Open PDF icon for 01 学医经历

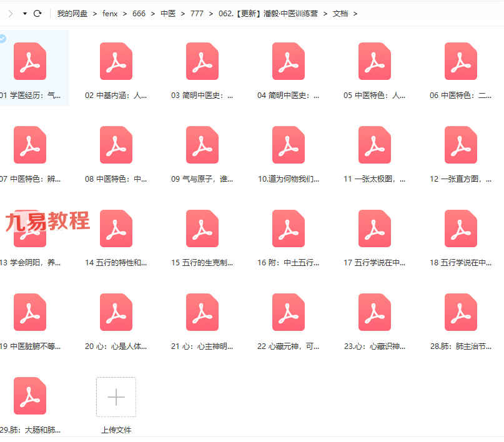30,61
